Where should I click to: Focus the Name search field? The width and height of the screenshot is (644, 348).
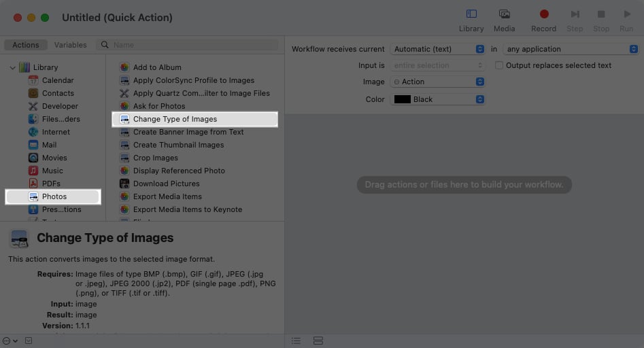pyautogui.click(x=188, y=45)
